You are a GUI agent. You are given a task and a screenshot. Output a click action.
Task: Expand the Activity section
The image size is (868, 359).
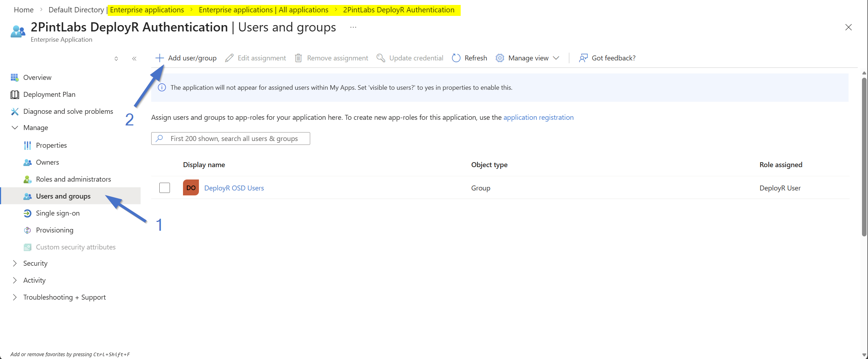(x=15, y=280)
